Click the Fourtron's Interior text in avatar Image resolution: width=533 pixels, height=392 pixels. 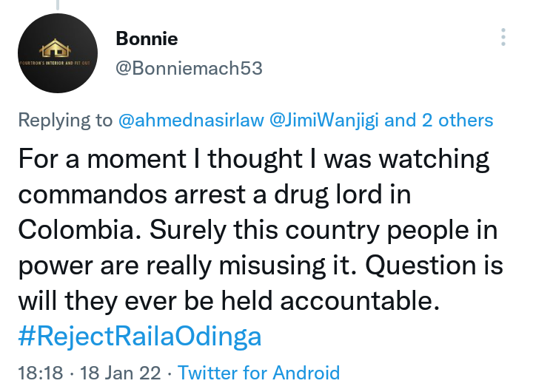[55, 63]
